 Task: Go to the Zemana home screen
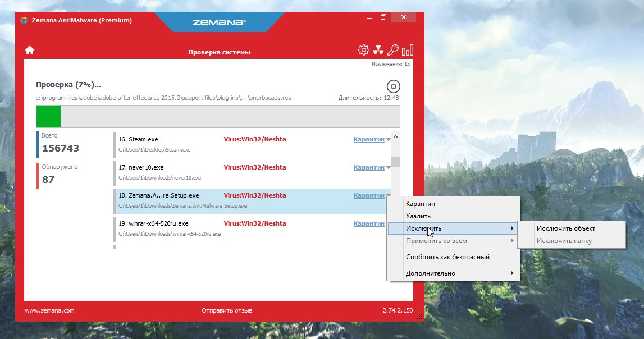30,50
